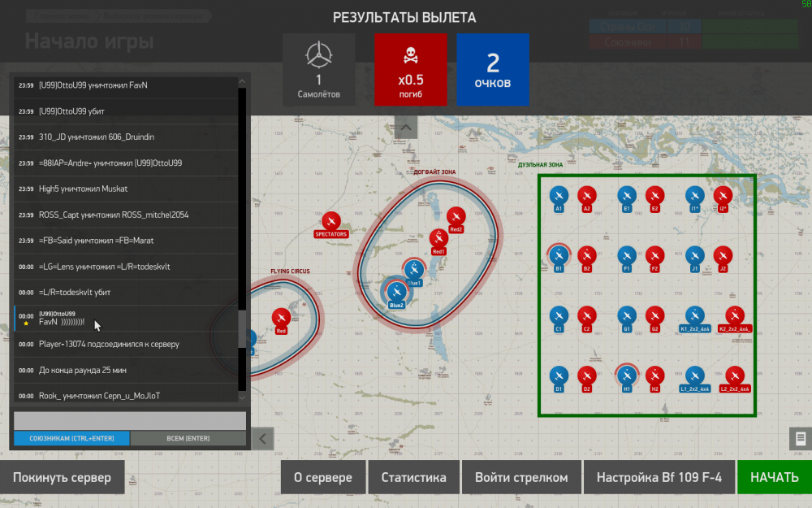Switch chat to ВСЕМ mode
Viewport: 812px width, 508px height.
[188, 438]
